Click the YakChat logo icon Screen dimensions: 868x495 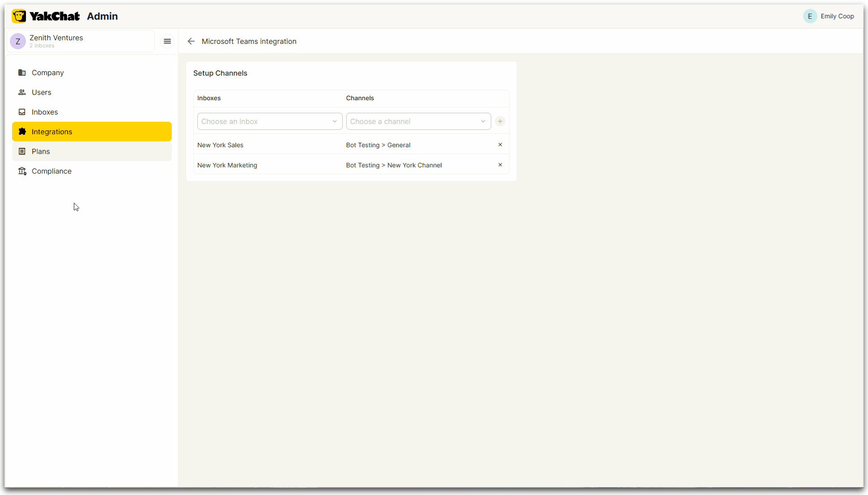tap(19, 16)
